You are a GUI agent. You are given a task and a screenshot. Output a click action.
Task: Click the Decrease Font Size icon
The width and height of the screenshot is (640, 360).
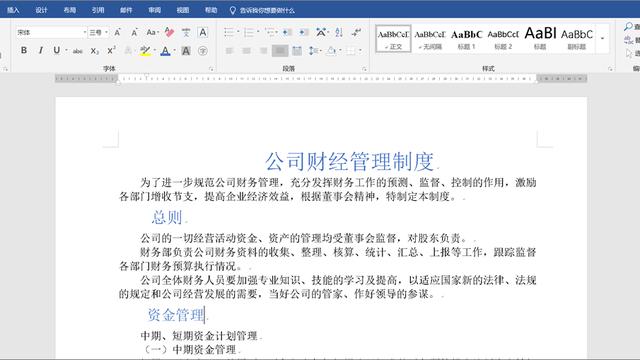(134, 32)
